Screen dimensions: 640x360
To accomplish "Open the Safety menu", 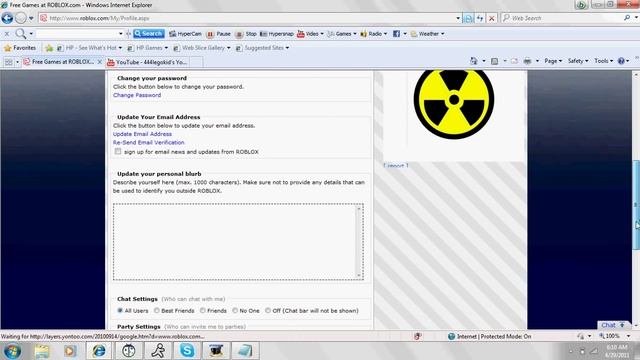I will tap(578, 61).
